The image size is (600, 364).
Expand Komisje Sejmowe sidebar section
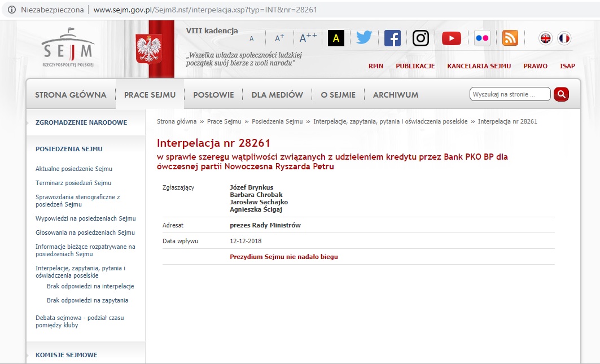click(x=66, y=355)
